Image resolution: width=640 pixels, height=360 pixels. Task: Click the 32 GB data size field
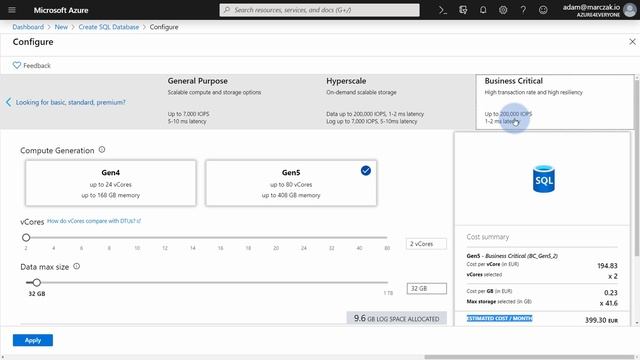click(x=427, y=288)
